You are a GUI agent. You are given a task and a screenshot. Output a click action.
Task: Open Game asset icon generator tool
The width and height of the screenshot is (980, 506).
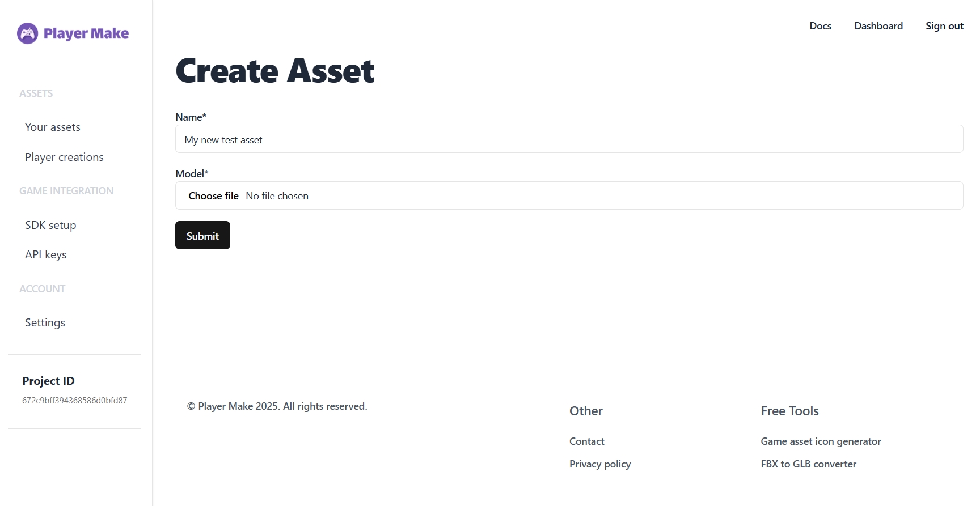click(821, 441)
